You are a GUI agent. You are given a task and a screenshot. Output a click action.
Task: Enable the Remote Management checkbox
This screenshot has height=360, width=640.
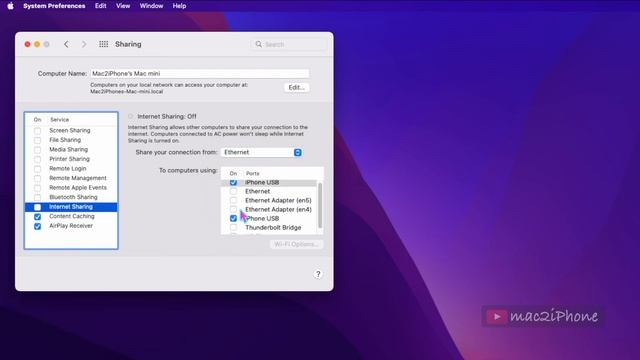[38, 178]
